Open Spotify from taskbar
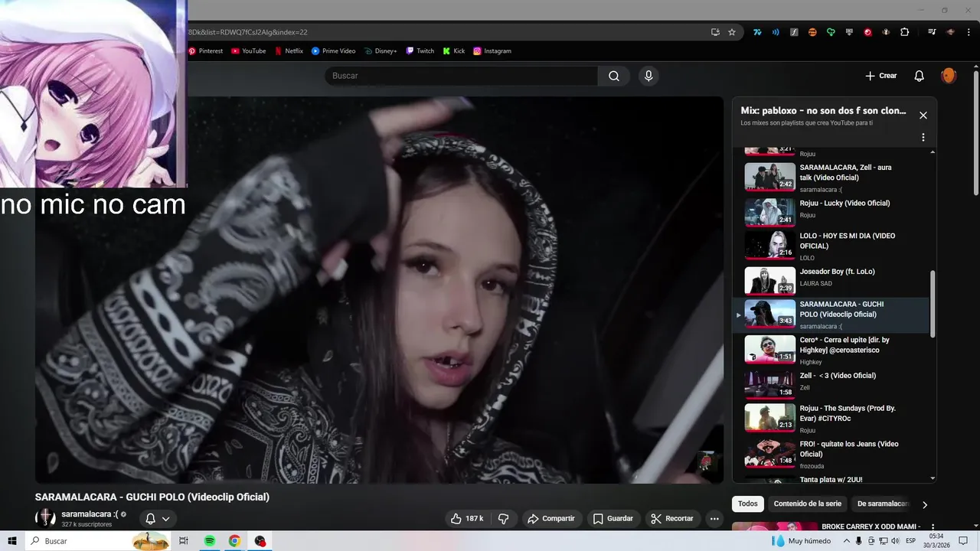 [x=210, y=541]
